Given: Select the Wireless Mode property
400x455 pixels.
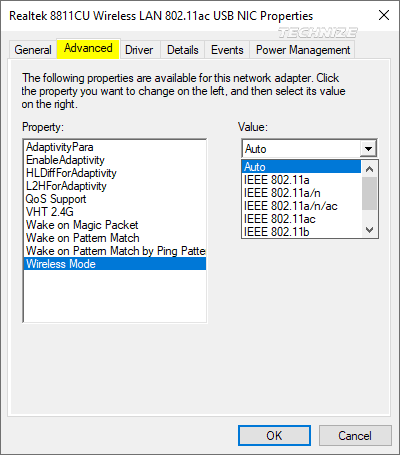Looking at the screenshot, I should coord(115,264).
